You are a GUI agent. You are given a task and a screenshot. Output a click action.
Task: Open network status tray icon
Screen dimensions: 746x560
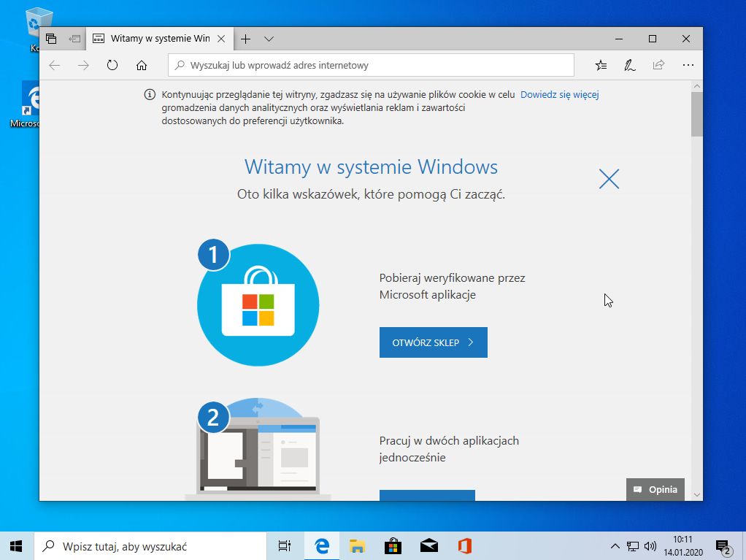tap(633, 546)
